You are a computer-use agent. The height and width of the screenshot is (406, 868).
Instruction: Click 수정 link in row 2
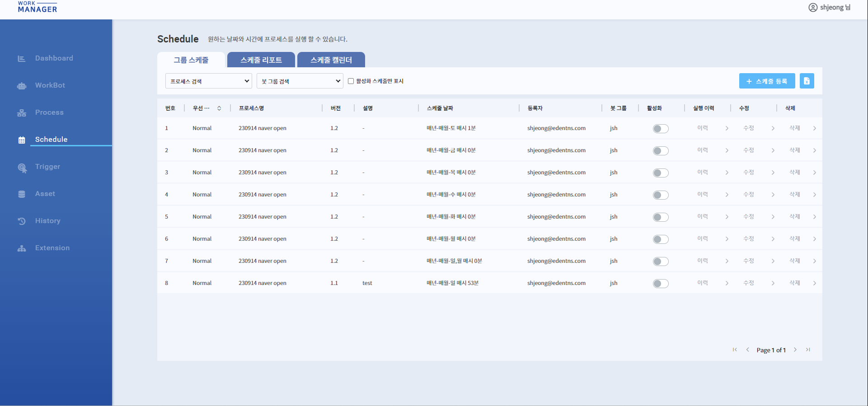749,150
